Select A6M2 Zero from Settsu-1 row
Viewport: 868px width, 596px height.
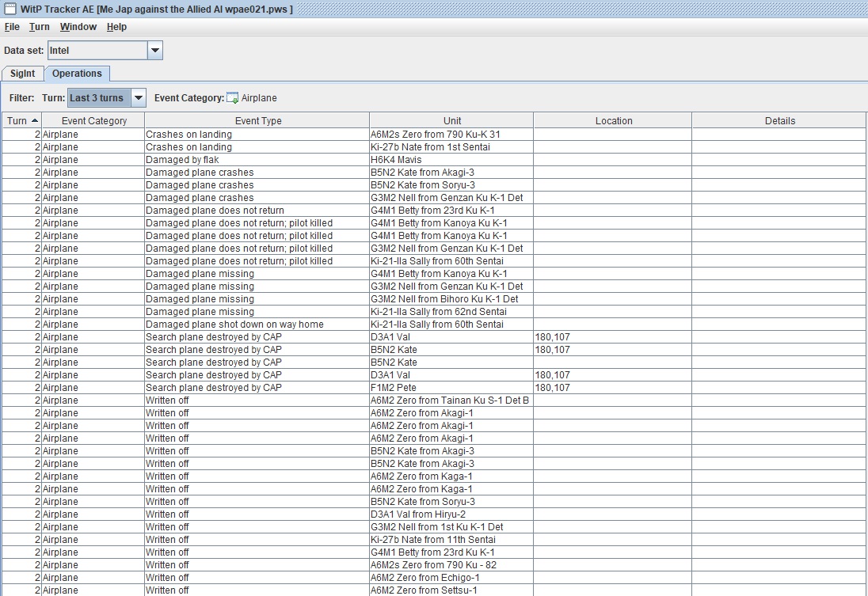pos(434,590)
